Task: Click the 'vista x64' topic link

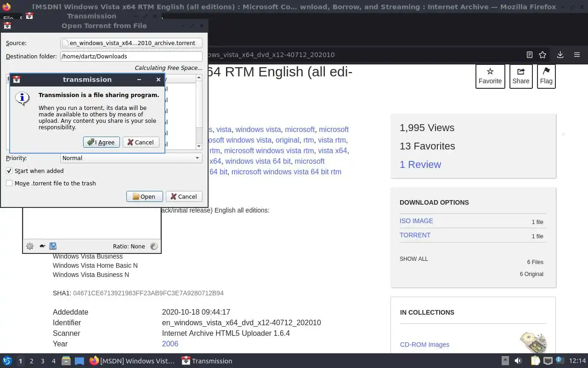Action: 333,151
